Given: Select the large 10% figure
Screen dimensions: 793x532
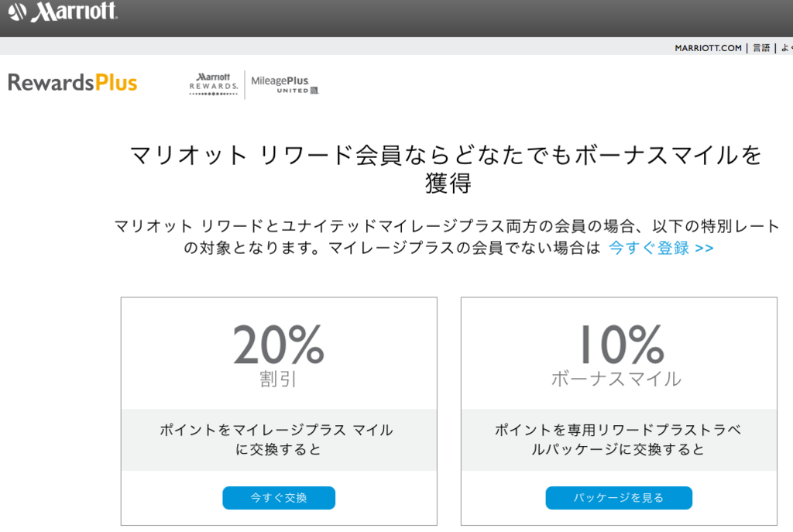Looking at the screenshot, I should 622,345.
